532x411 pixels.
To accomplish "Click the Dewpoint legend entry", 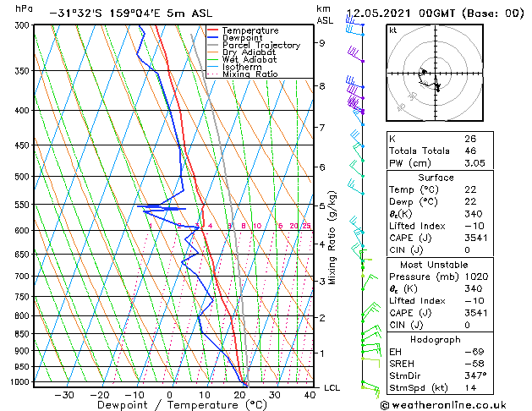I will pyautogui.click(x=242, y=38).
